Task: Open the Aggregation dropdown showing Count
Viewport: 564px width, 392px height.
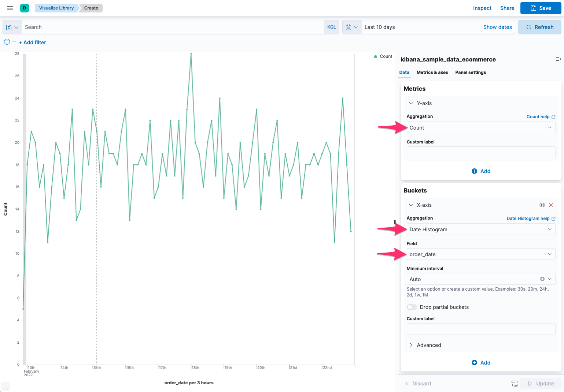Action: click(480, 127)
